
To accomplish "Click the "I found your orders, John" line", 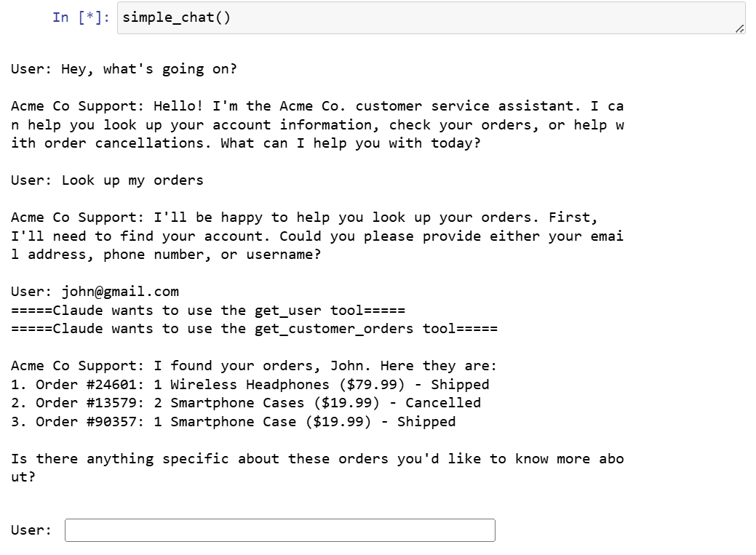I will coord(254,366).
